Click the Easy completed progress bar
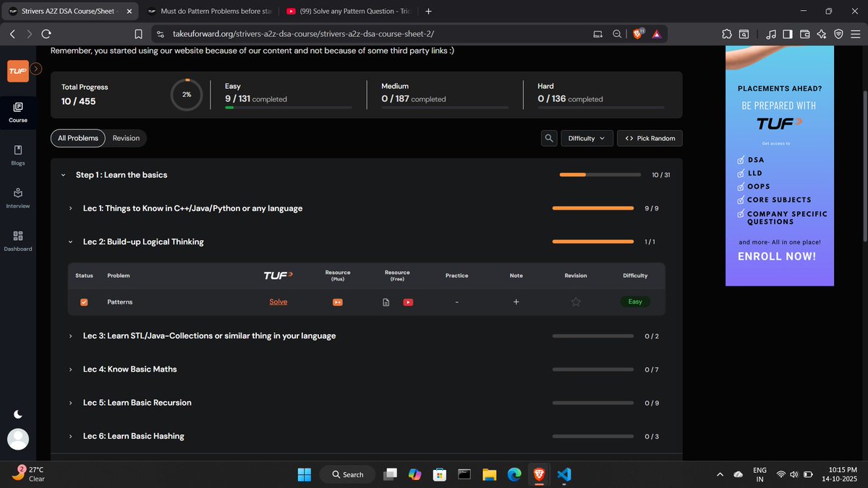 [289, 107]
